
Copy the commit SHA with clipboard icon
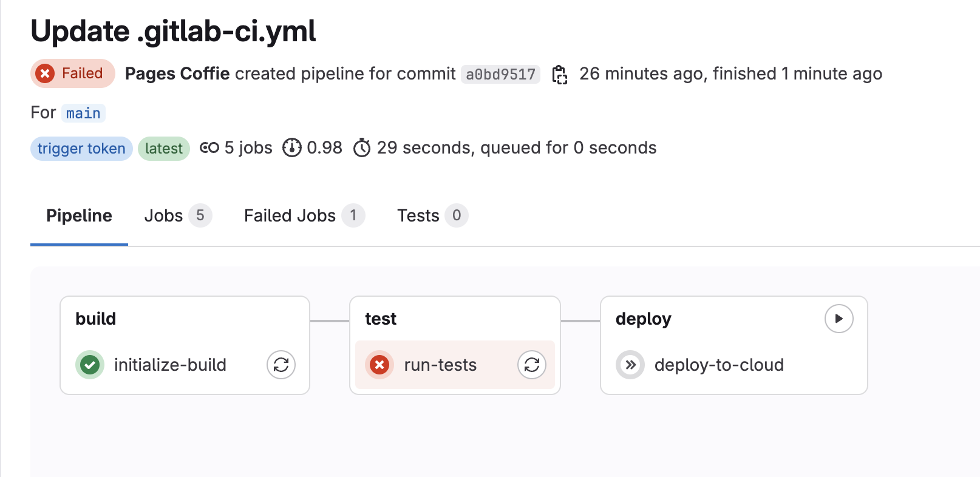coord(559,75)
